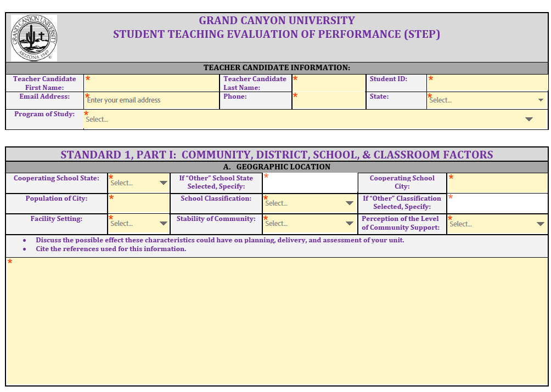
Task: Click the Population of City field
Action: click(139, 203)
